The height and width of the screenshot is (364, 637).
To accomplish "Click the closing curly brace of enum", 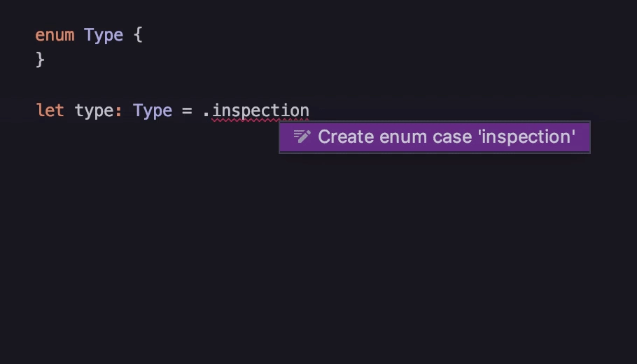I will (x=40, y=59).
